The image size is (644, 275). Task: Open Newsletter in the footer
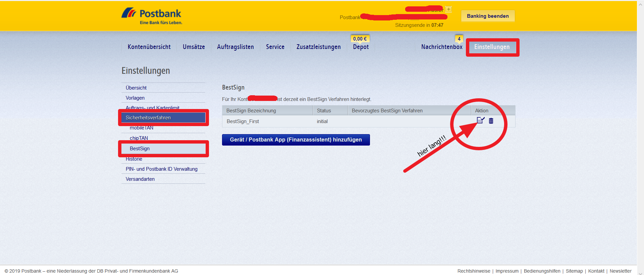click(621, 271)
